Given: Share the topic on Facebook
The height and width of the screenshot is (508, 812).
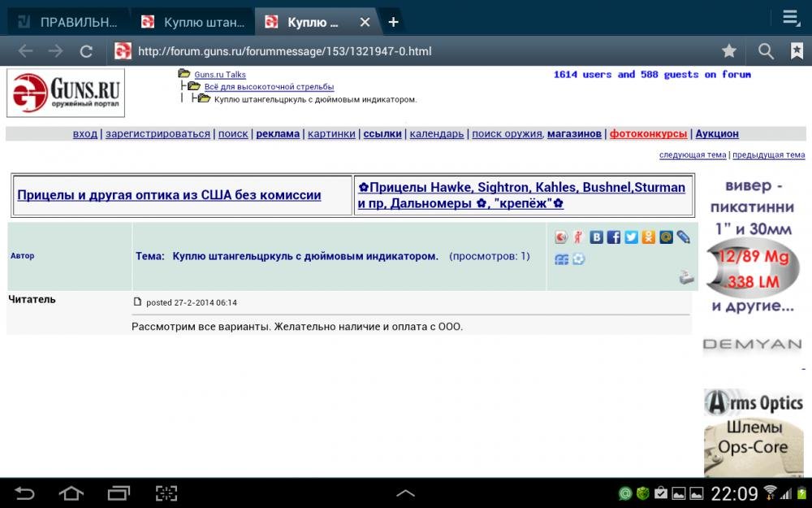Looking at the screenshot, I should [x=614, y=237].
